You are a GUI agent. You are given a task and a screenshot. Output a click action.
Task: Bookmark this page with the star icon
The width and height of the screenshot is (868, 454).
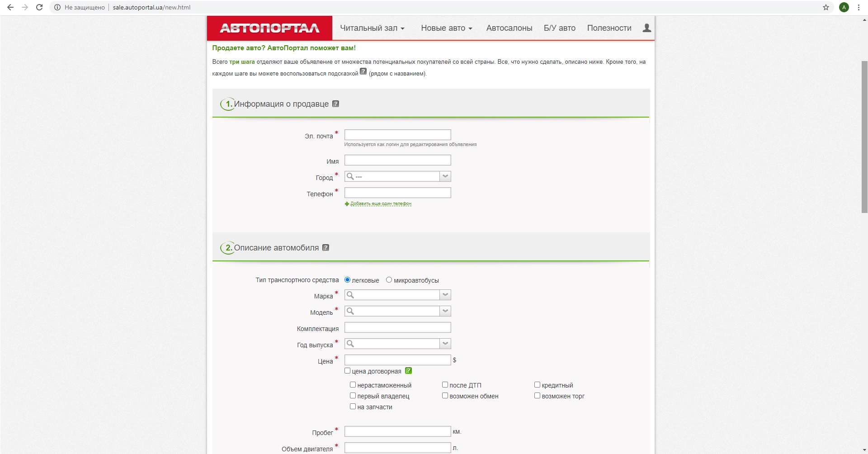click(826, 7)
